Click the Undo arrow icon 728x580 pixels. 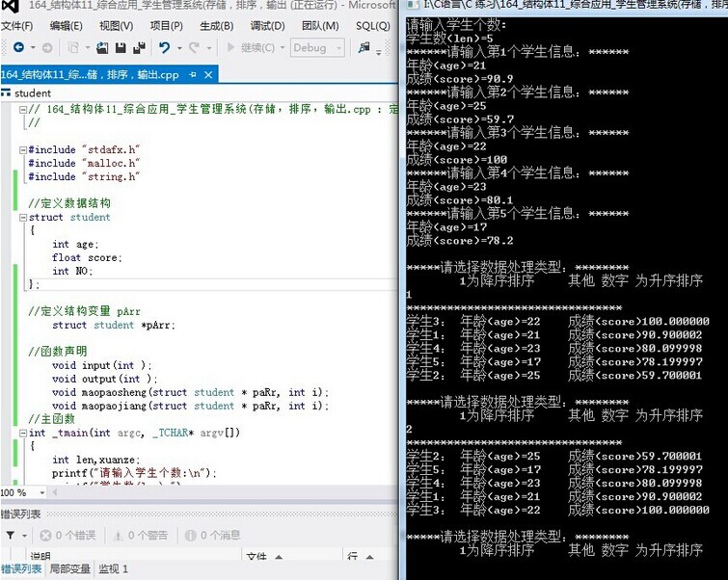click(x=166, y=47)
